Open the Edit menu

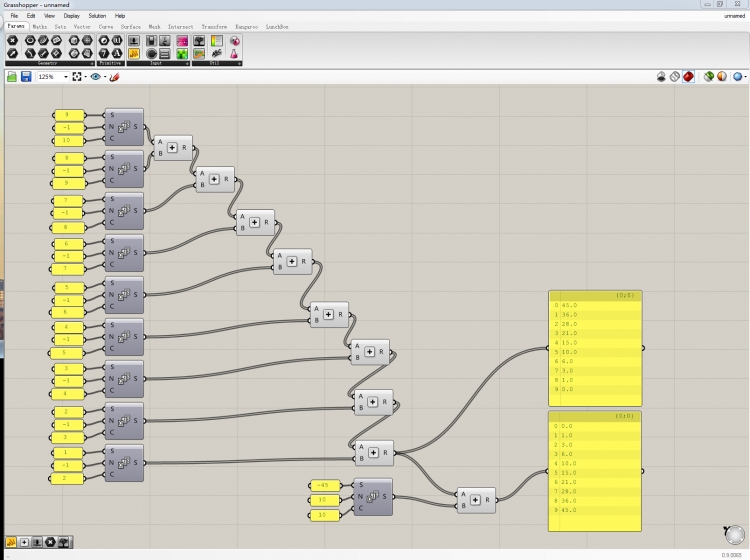31,16
